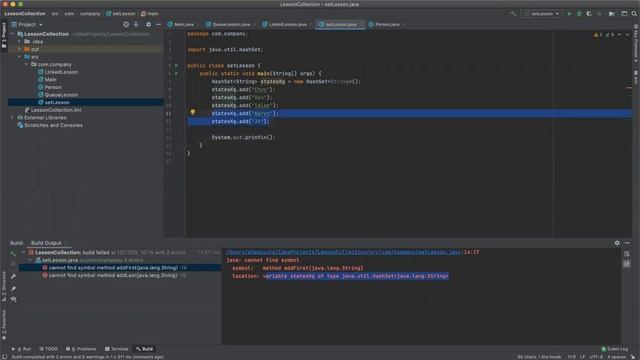640x360 pixels.
Task: Click run gutter arrow beside class setLesson
Action: (x=177, y=65)
